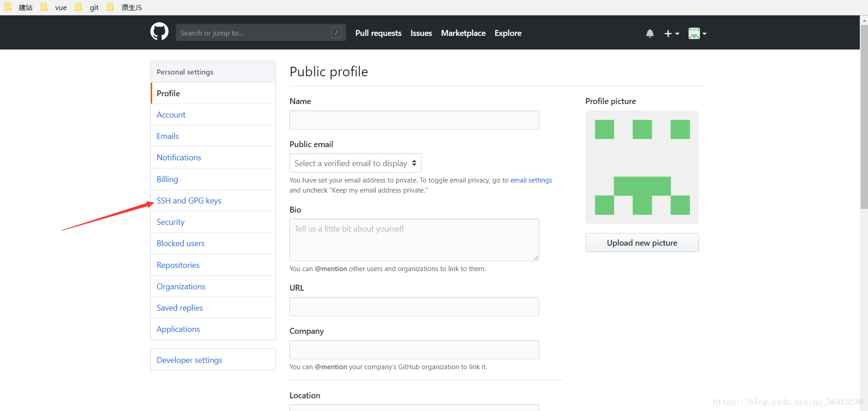Open the plus create-new dropdown
Image resolution: width=868 pixels, height=411 pixels.
672,34
